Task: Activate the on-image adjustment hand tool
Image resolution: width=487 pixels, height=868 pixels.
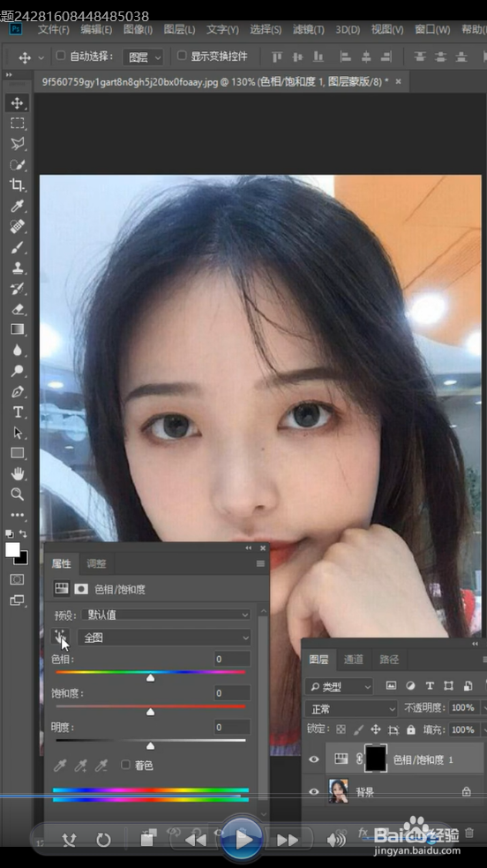Action: (61, 638)
